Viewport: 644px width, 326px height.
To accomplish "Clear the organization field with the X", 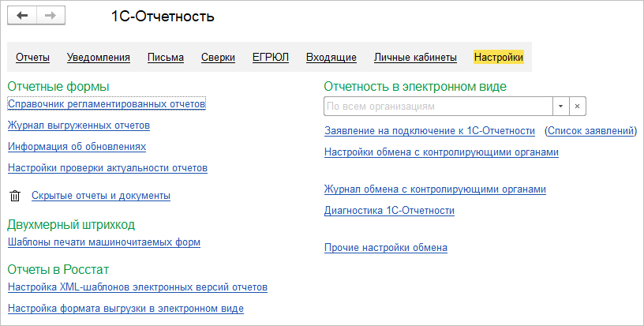I will [577, 107].
